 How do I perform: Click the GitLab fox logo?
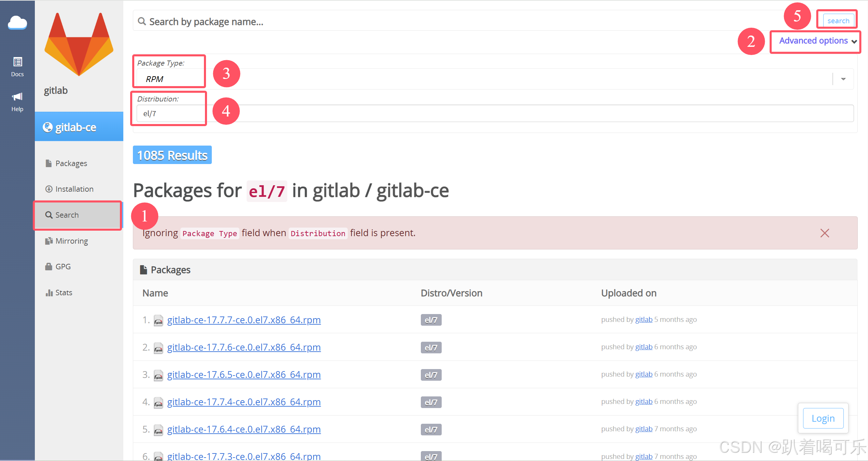[x=79, y=44]
